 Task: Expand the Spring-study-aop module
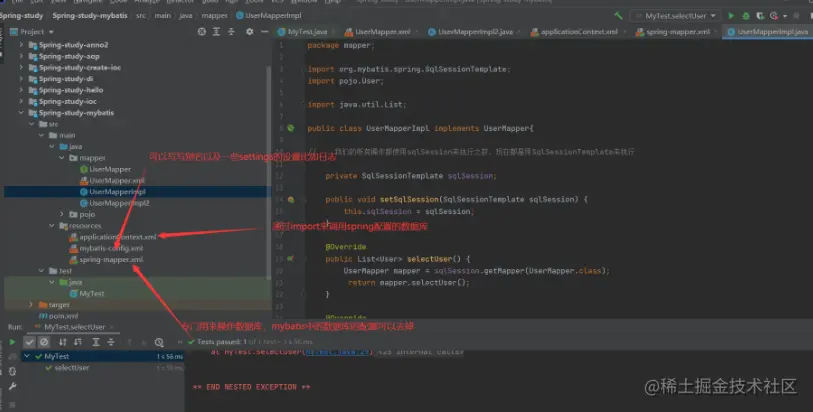(x=21, y=56)
